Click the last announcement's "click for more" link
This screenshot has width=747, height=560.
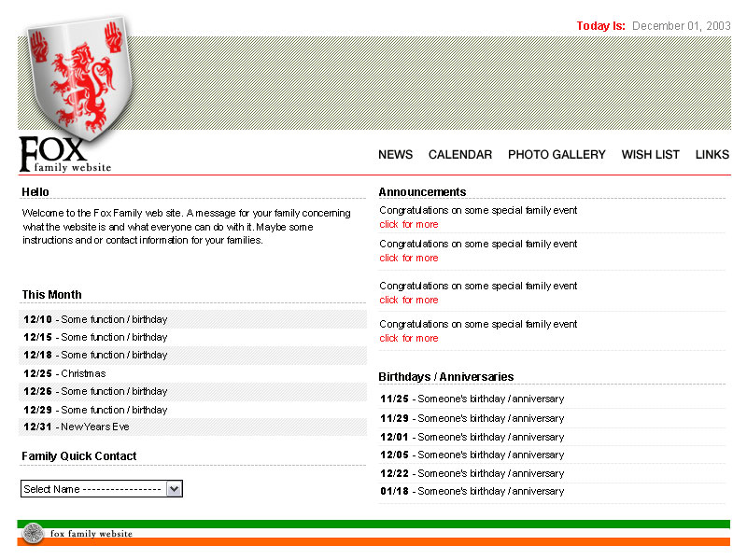[x=408, y=338]
